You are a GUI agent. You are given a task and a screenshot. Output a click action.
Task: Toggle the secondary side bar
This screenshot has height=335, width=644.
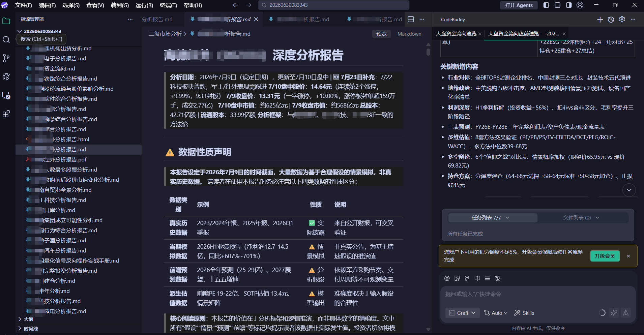pyautogui.click(x=569, y=5)
